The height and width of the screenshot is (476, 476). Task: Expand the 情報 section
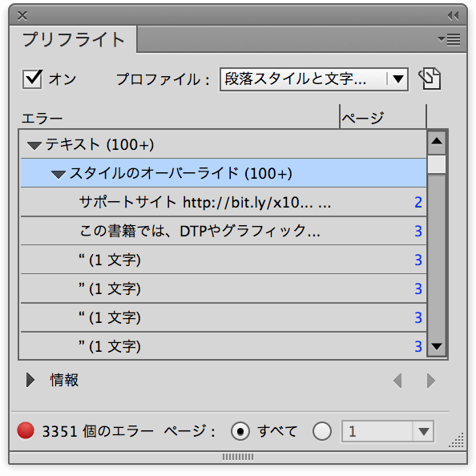tap(30, 380)
